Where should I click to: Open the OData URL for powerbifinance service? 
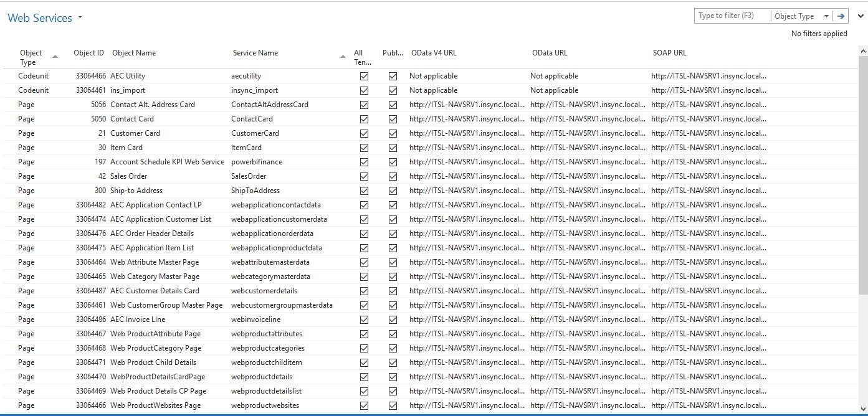586,162
